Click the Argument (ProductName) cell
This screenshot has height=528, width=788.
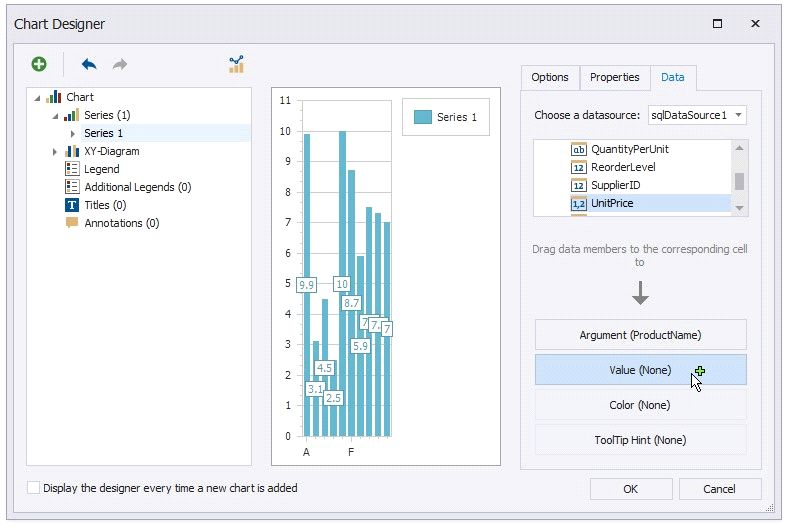pyautogui.click(x=640, y=335)
